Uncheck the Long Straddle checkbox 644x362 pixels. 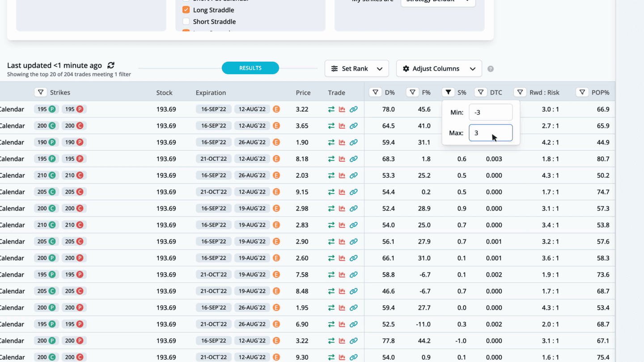coord(186,10)
